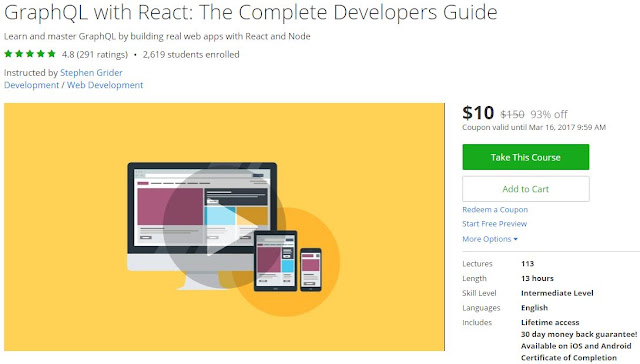
Task: Open instructor Stephen Grider's profile
Action: tap(91, 73)
